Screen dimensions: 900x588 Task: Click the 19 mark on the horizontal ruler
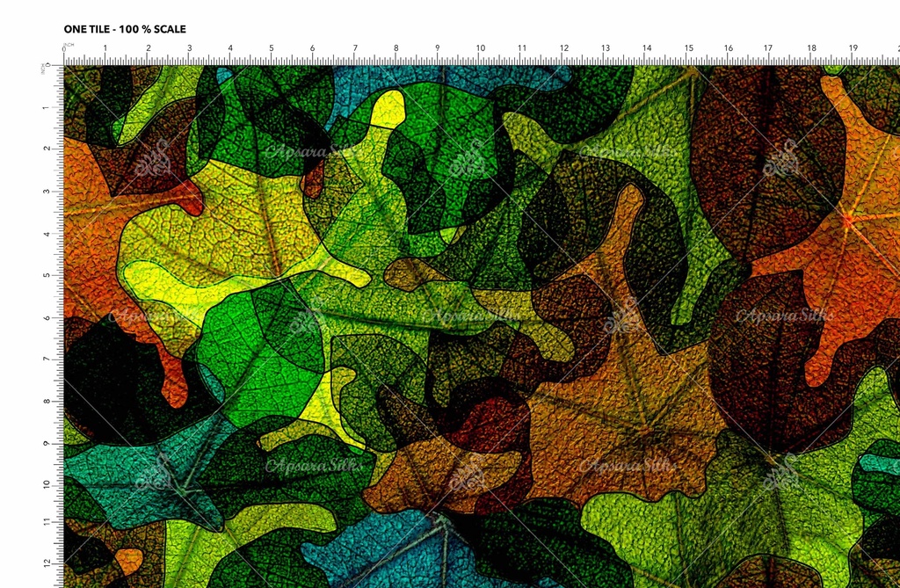(853, 48)
